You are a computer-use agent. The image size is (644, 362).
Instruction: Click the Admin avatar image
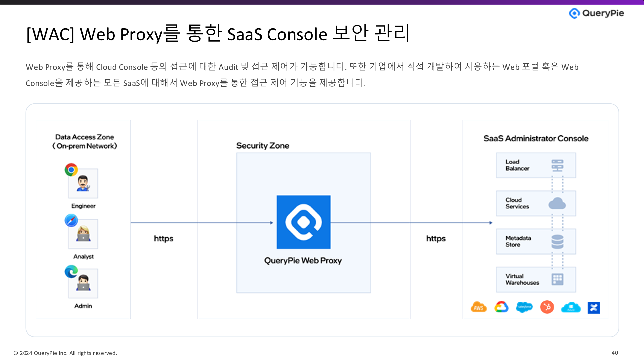tap(83, 283)
